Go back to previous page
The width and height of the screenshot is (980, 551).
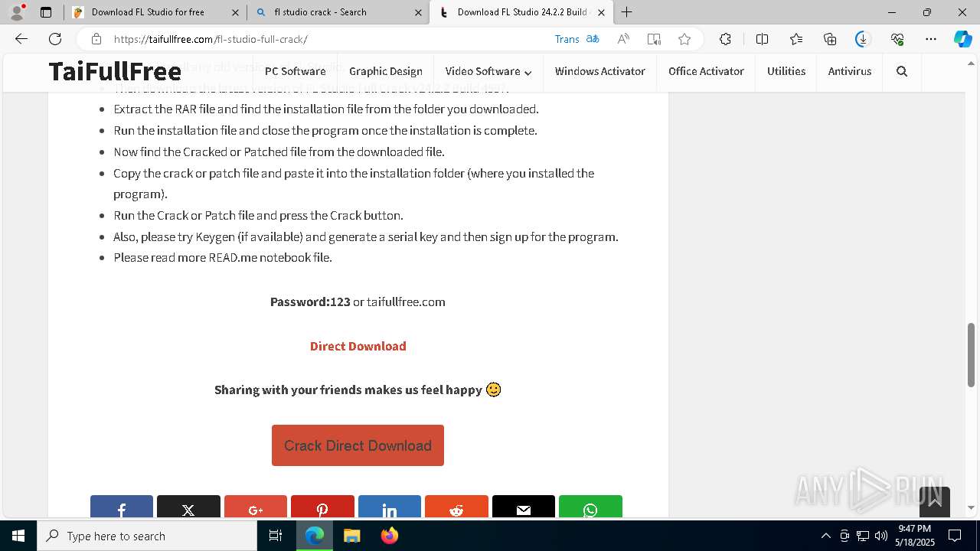[x=21, y=39]
